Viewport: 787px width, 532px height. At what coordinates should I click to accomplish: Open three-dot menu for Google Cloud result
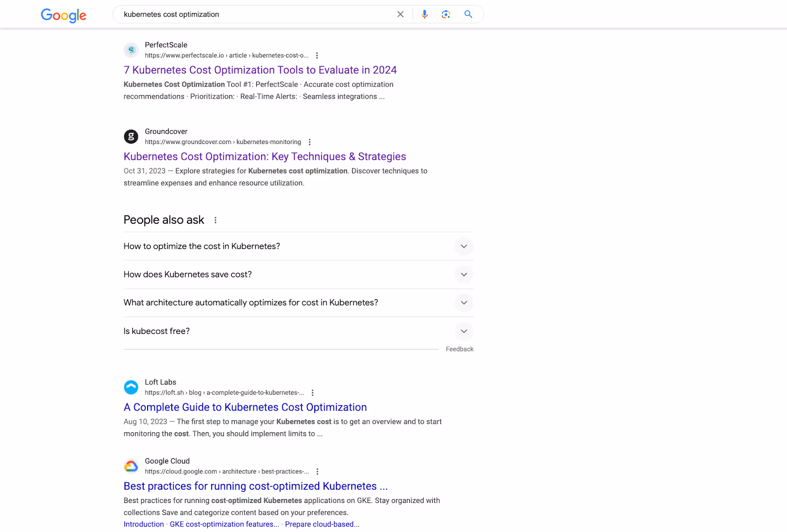[317, 472]
